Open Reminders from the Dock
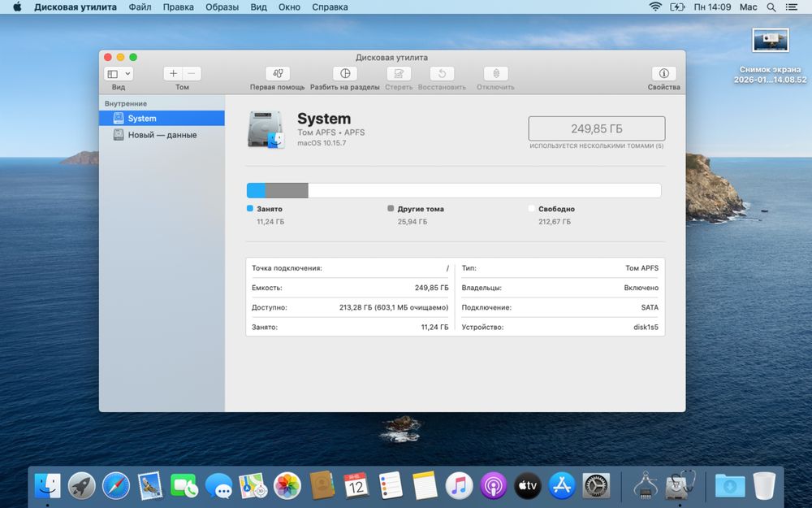 click(x=390, y=486)
